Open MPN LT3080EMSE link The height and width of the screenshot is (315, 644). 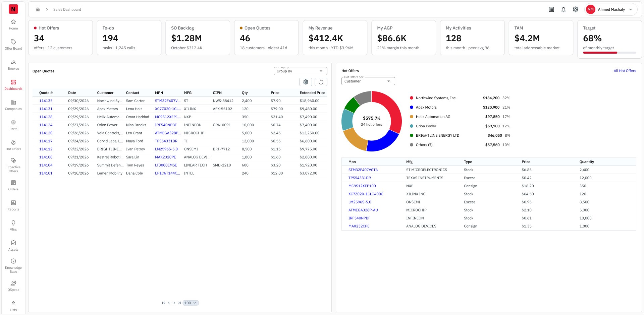click(x=166, y=165)
